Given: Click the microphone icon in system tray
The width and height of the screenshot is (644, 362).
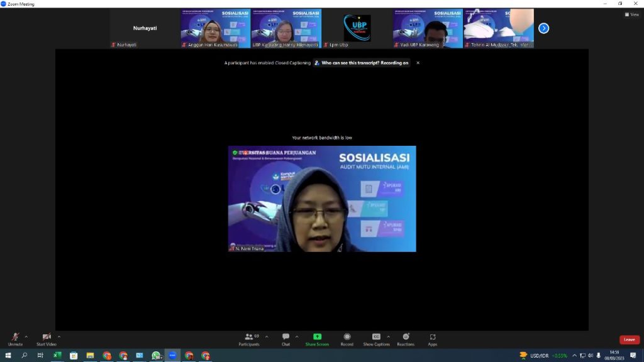Looking at the screenshot, I should [x=599, y=356].
